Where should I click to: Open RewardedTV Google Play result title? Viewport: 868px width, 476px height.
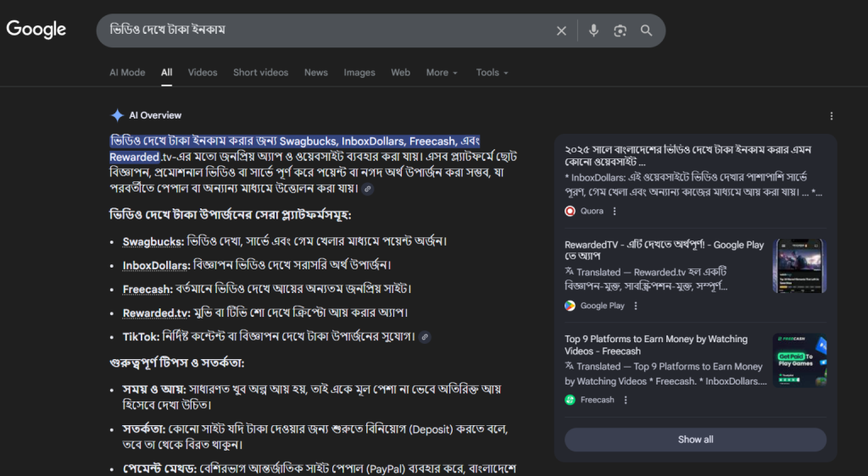pos(665,251)
